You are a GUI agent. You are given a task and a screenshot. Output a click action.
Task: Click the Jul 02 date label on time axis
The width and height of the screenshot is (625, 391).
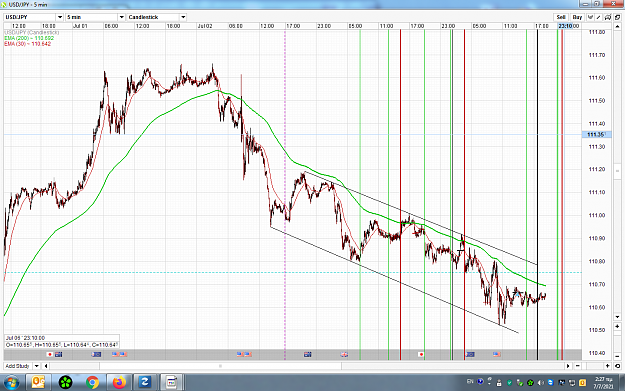pyautogui.click(x=204, y=26)
